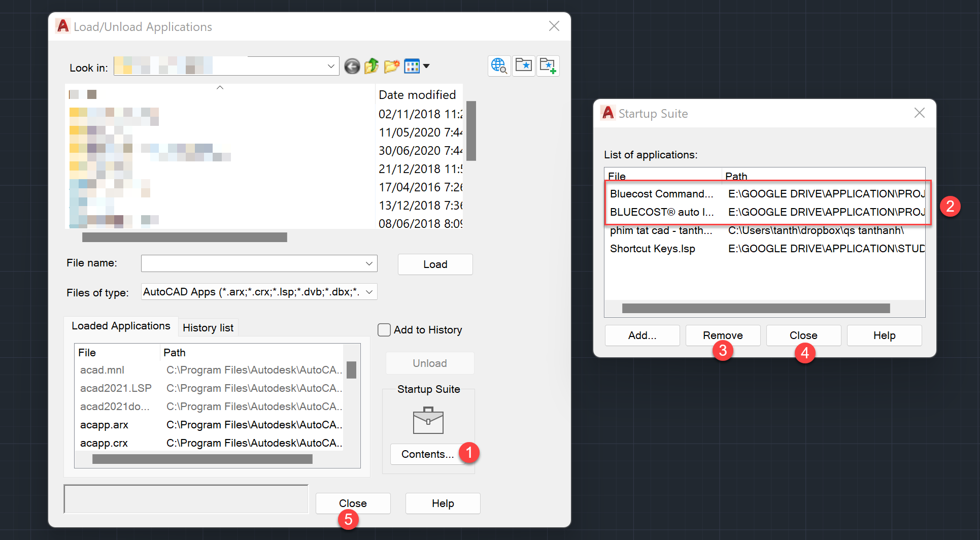The width and height of the screenshot is (980, 540).
Task: Click the Startup Suite briefcase icon
Action: 428,420
